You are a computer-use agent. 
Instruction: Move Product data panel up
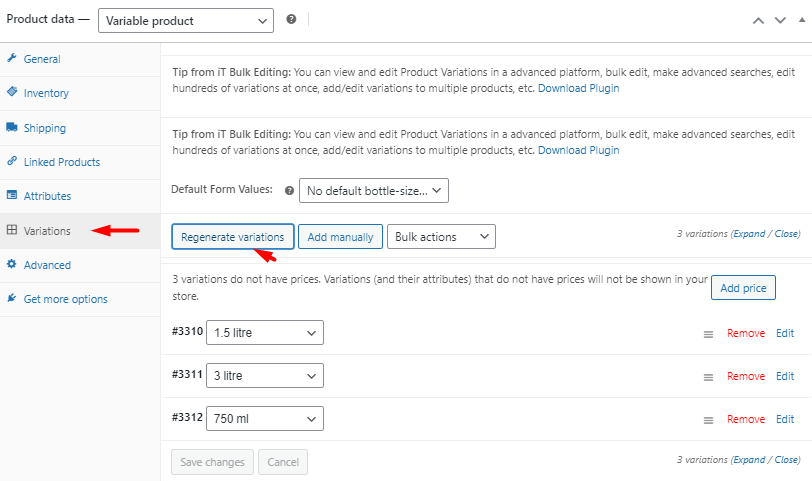(758, 21)
